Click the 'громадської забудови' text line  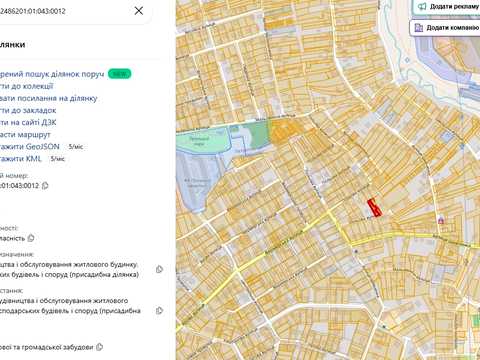47,347
